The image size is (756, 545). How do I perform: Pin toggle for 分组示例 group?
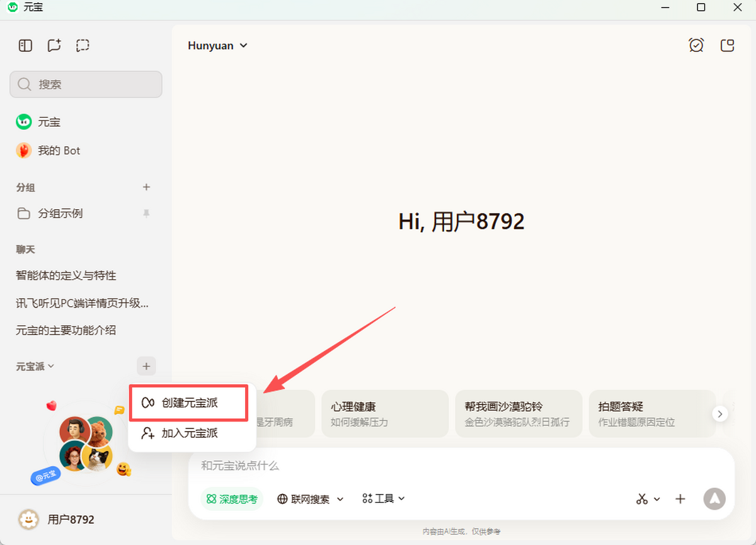tap(146, 214)
